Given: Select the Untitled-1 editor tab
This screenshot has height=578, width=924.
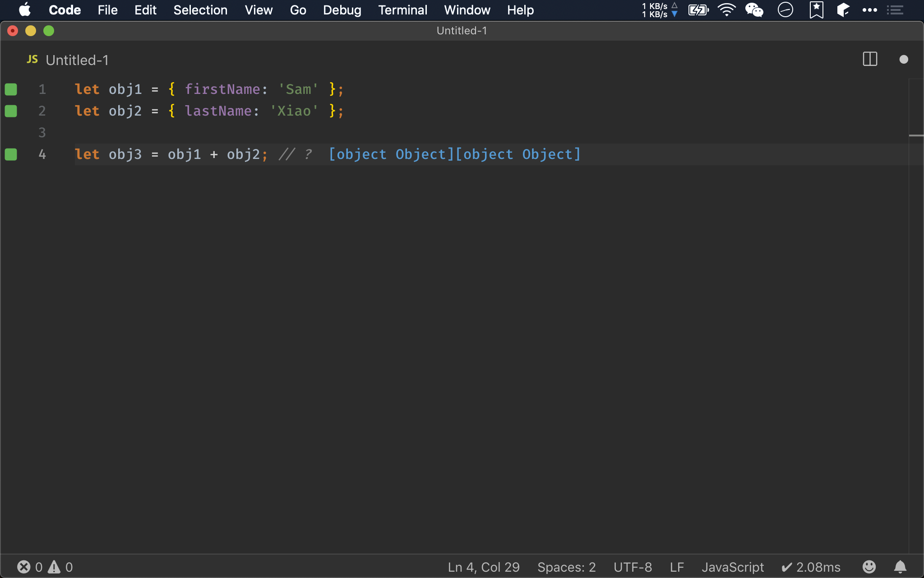Looking at the screenshot, I should click(x=77, y=60).
